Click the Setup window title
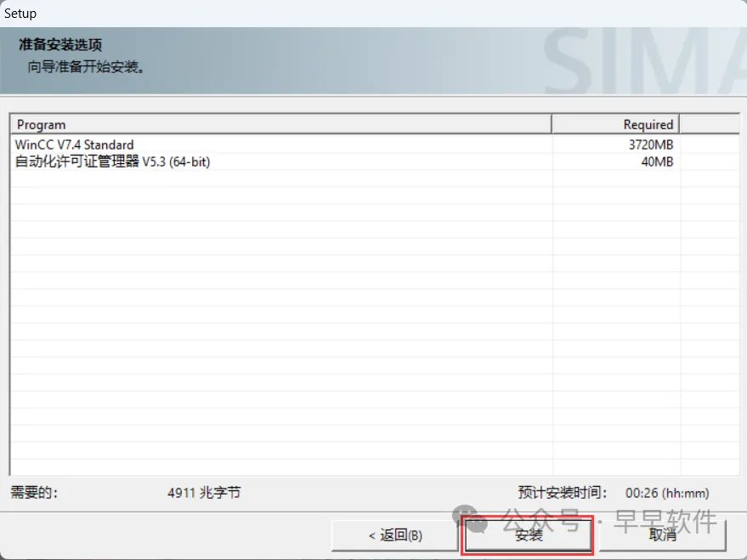The image size is (747, 560). pyautogui.click(x=20, y=14)
